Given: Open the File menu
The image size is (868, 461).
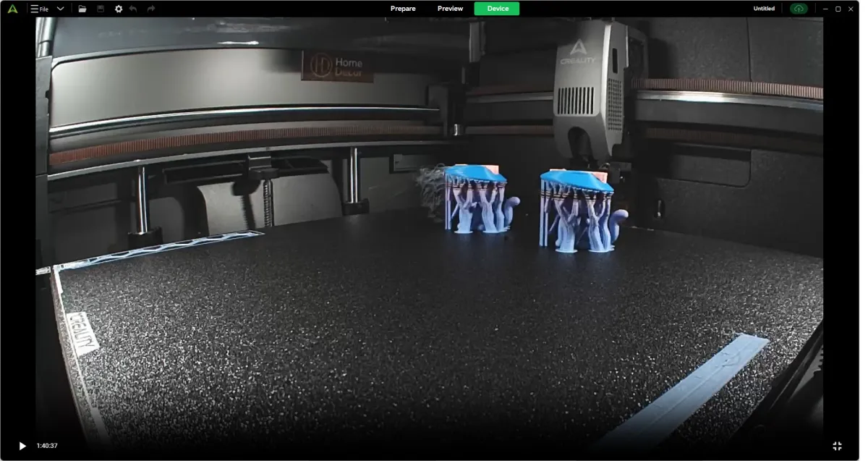Looking at the screenshot, I should tap(39, 9).
